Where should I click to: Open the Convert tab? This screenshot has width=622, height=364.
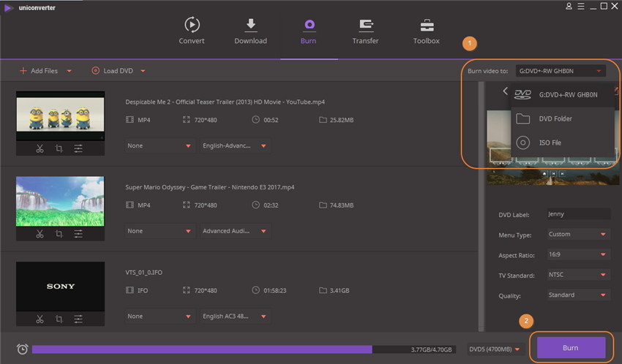[192, 31]
